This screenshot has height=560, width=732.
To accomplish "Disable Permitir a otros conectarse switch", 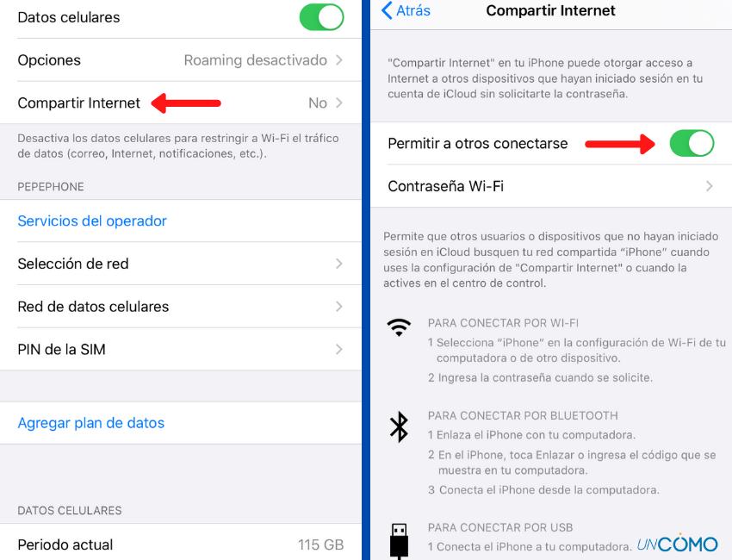I will pos(692,143).
